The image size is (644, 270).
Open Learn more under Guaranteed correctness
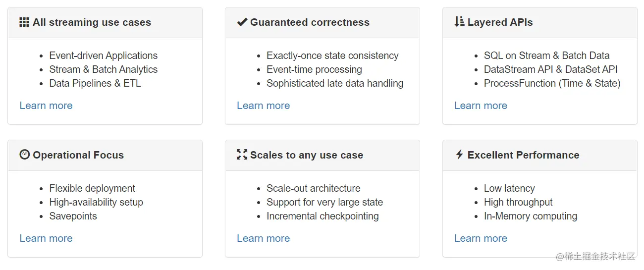263,106
